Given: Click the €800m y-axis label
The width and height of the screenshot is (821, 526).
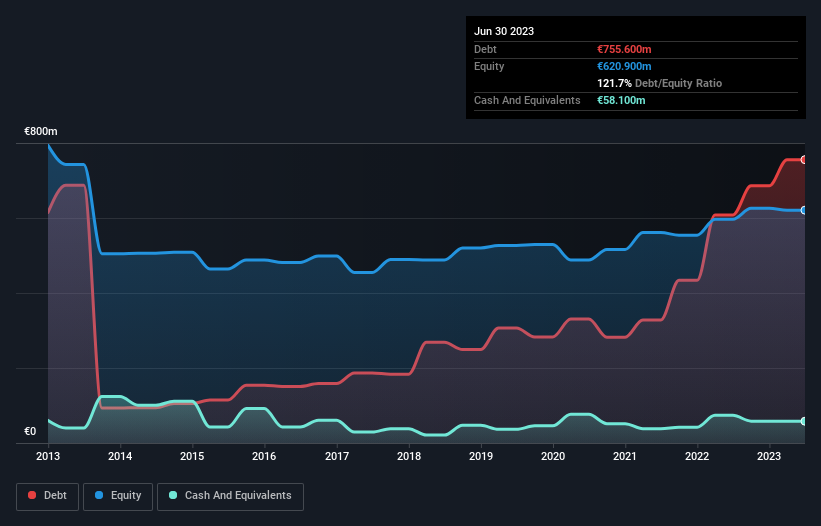Looking at the screenshot, I should point(41,131).
